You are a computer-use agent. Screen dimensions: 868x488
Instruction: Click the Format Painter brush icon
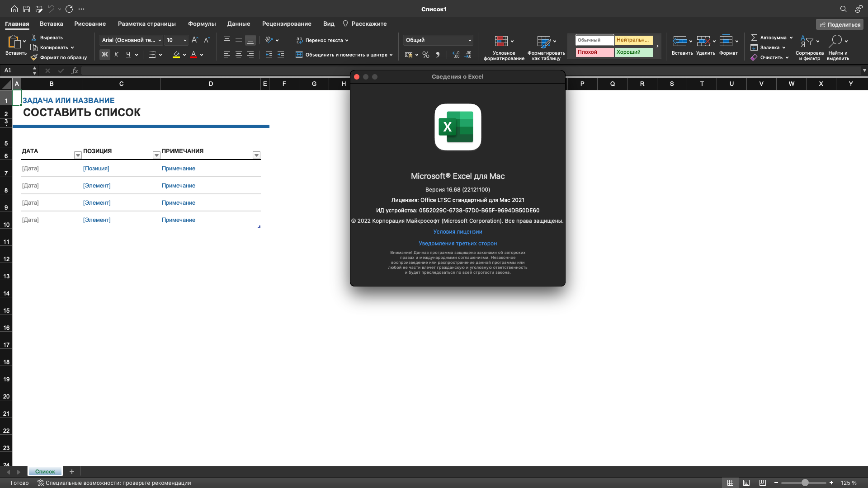(x=34, y=57)
